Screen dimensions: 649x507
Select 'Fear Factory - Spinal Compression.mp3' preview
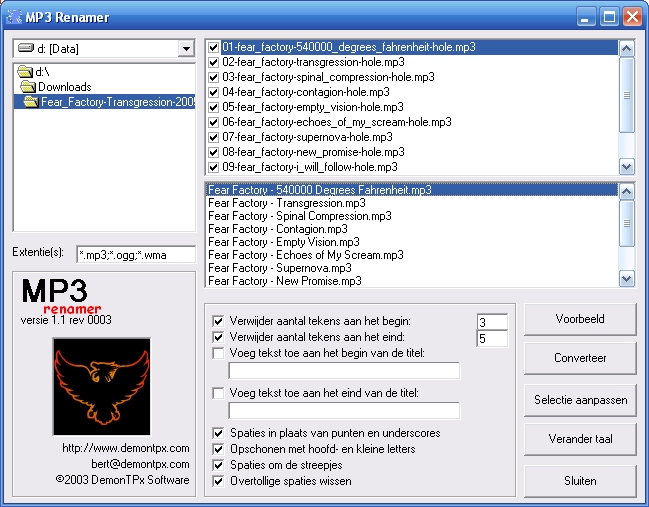point(412,216)
